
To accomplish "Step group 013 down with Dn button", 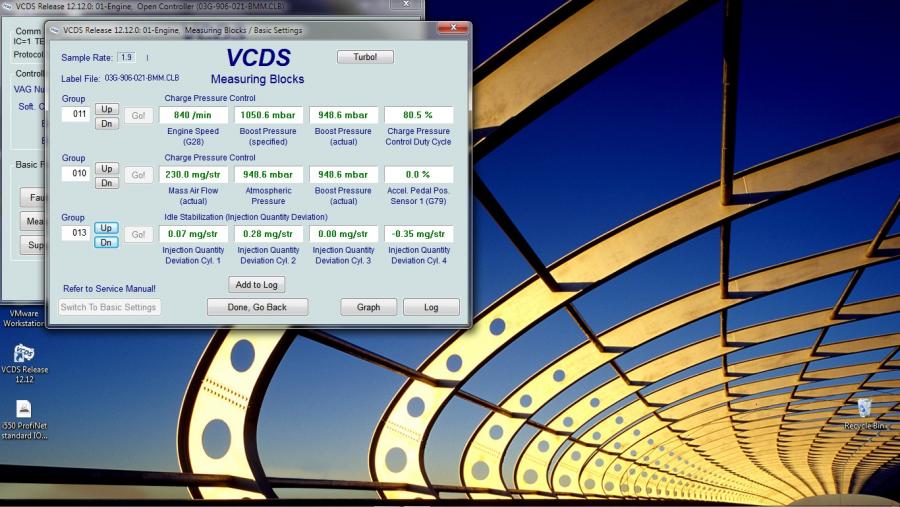I will 106,242.
